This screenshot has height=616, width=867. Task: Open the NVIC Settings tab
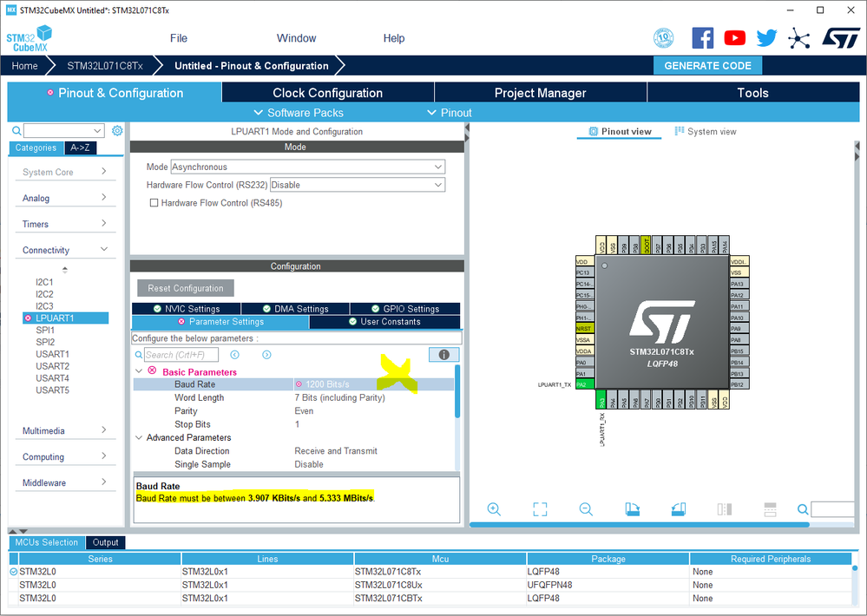tap(187, 309)
